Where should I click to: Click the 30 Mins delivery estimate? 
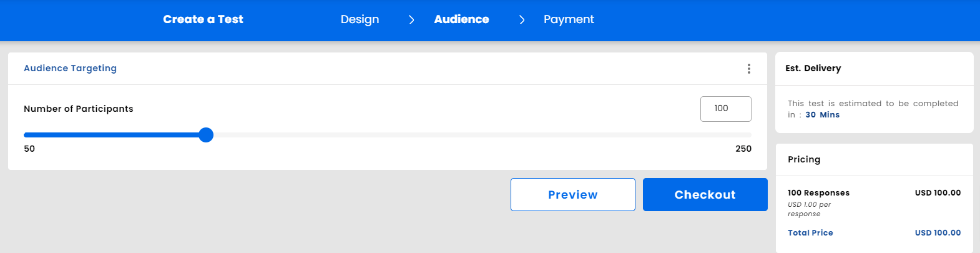tap(822, 115)
